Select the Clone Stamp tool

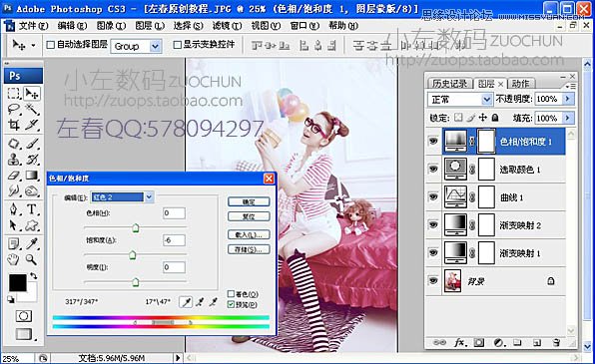14,160
